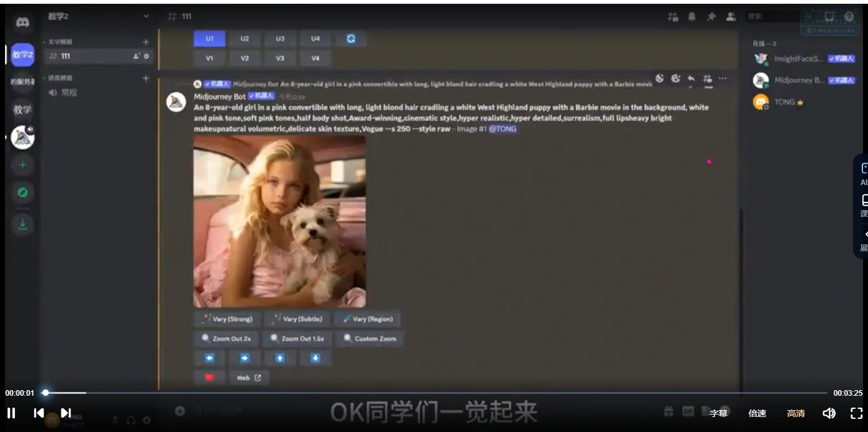This screenshot has width=868, height=432.
Task: Click the U4 upscale button
Action: [x=315, y=39]
